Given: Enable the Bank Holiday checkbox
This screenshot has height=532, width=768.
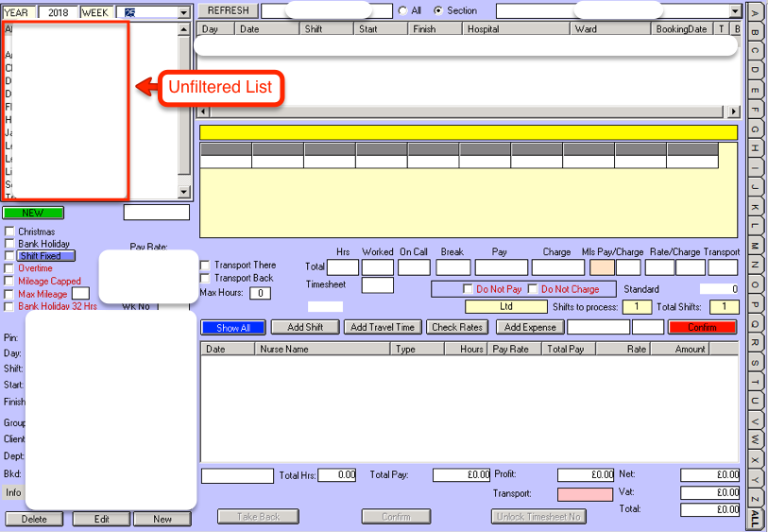Looking at the screenshot, I should tap(10, 244).
